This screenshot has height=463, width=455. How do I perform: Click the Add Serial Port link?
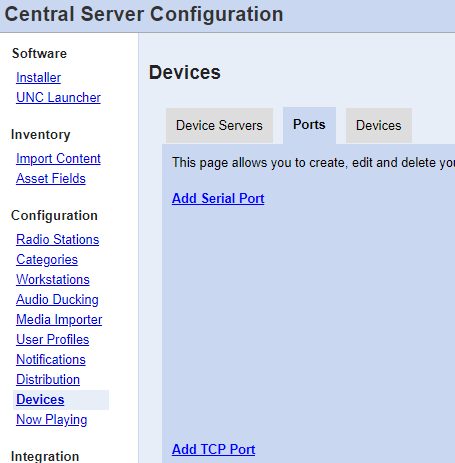(218, 199)
